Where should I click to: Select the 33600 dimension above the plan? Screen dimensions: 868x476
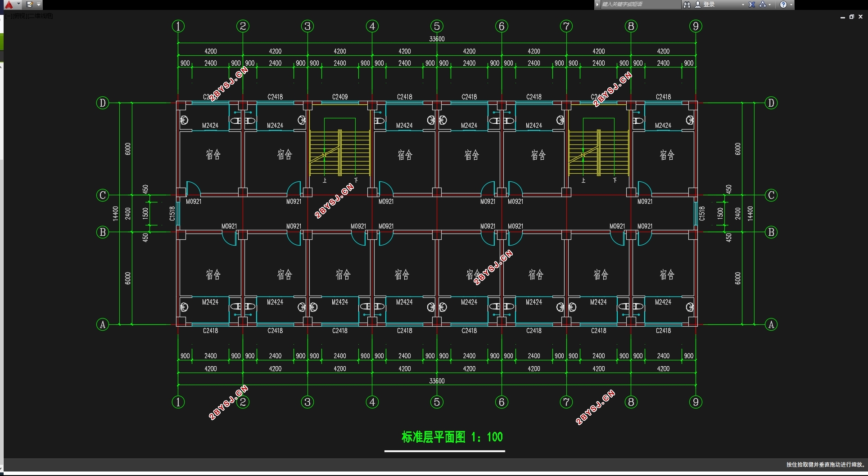[x=437, y=39]
